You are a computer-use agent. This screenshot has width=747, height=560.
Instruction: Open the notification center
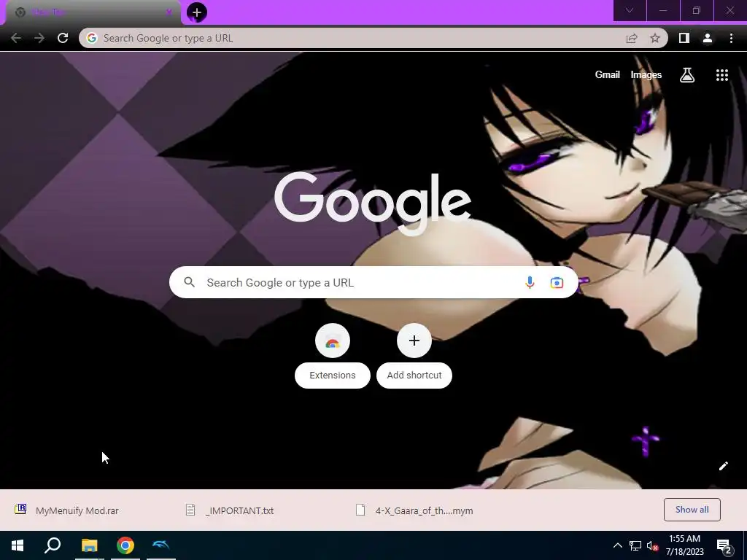pyautogui.click(x=724, y=545)
